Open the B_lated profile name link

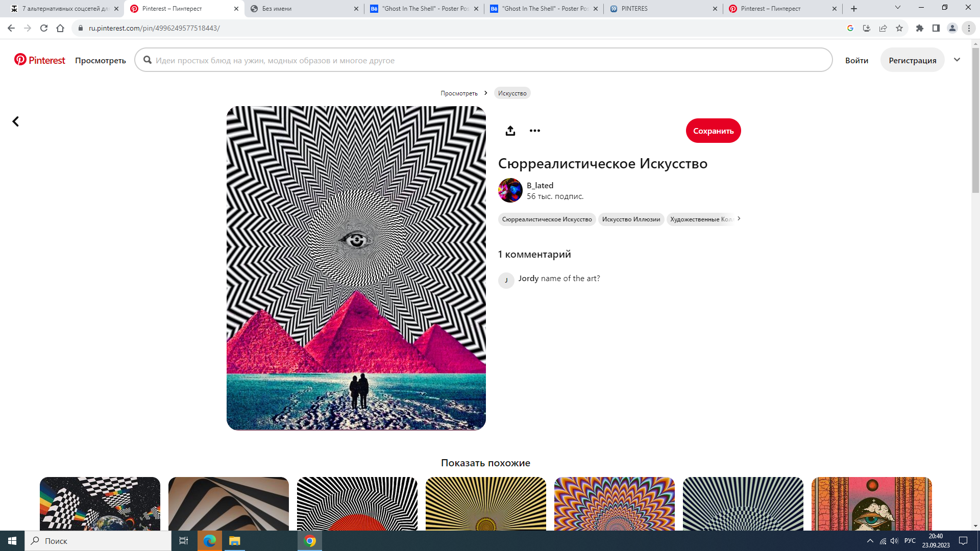(540, 185)
